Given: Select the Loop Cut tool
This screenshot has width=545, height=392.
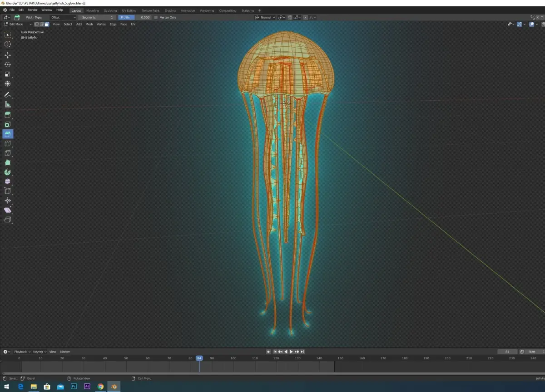Looking at the screenshot, I should pos(8,143).
